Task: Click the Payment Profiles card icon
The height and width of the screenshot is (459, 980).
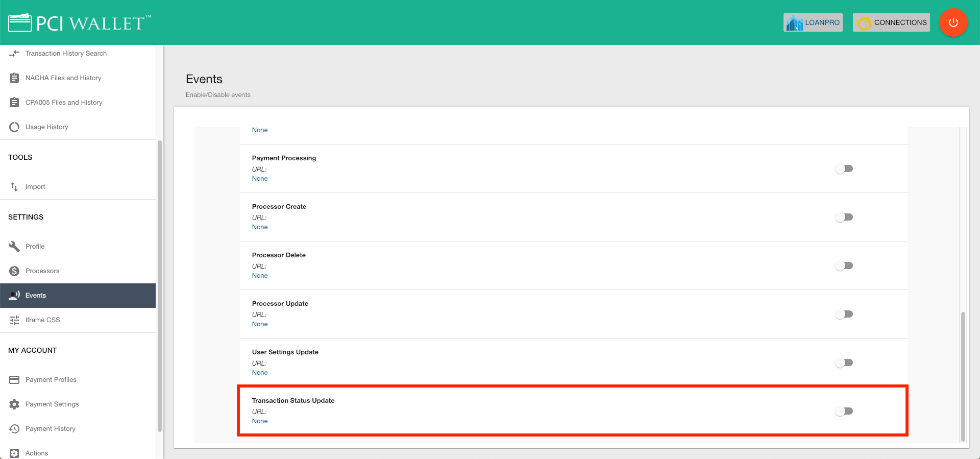Action: (x=14, y=379)
